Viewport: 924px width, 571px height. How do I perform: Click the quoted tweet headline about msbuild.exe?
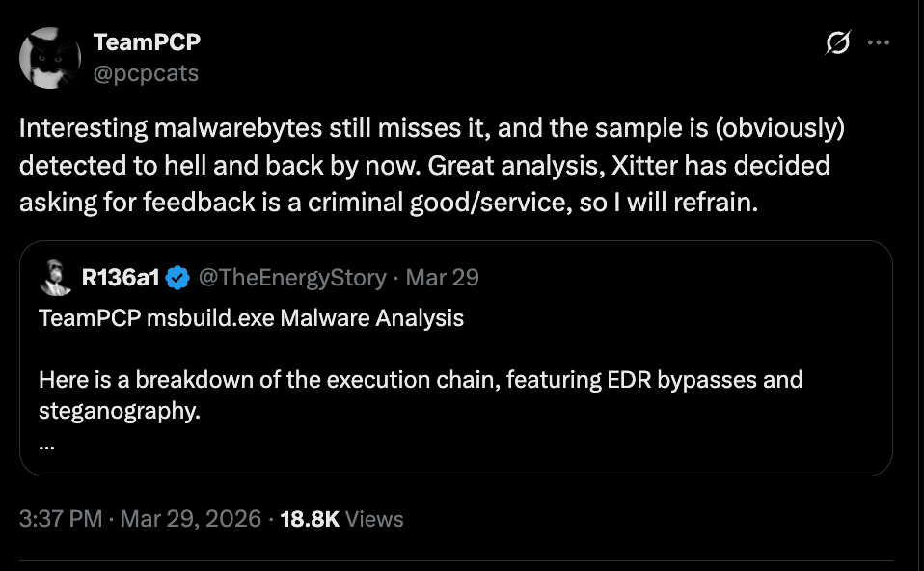[250, 317]
